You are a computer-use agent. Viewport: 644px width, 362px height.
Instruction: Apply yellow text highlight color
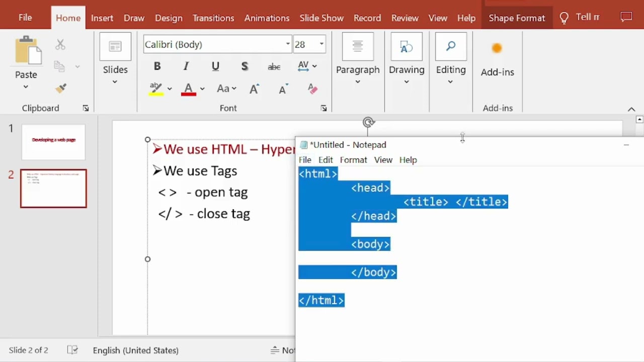pos(156,88)
